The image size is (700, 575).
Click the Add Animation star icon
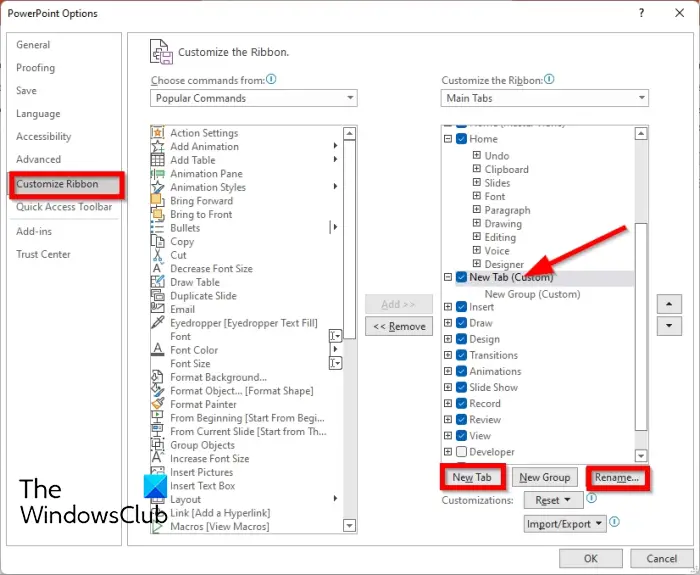pos(157,146)
